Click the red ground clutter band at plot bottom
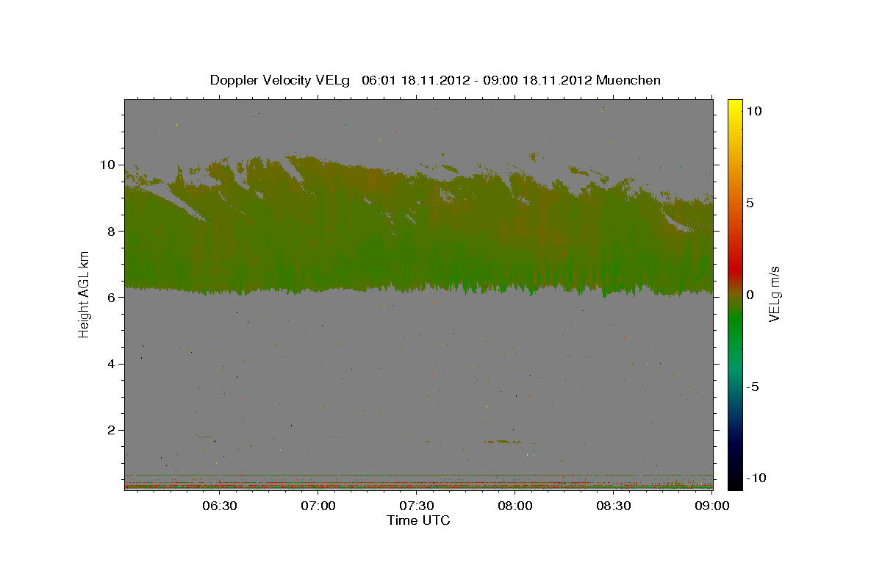The height and width of the screenshot is (588, 882). (x=418, y=486)
